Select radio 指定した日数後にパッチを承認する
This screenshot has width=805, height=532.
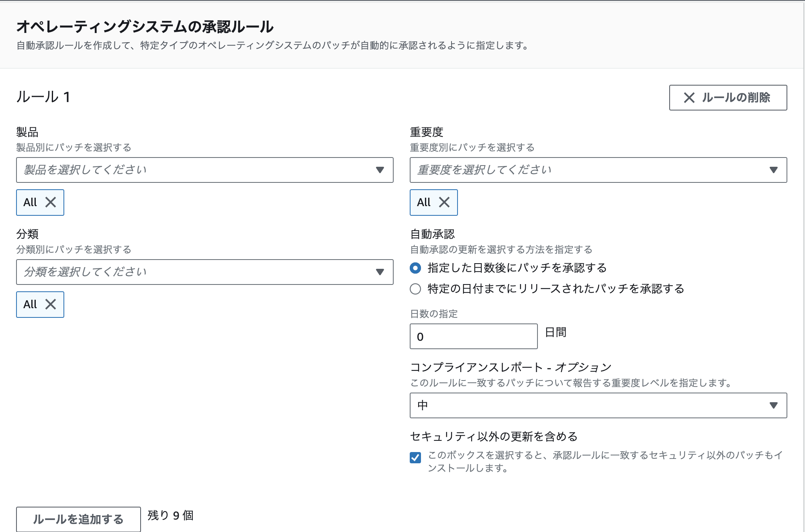(415, 268)
